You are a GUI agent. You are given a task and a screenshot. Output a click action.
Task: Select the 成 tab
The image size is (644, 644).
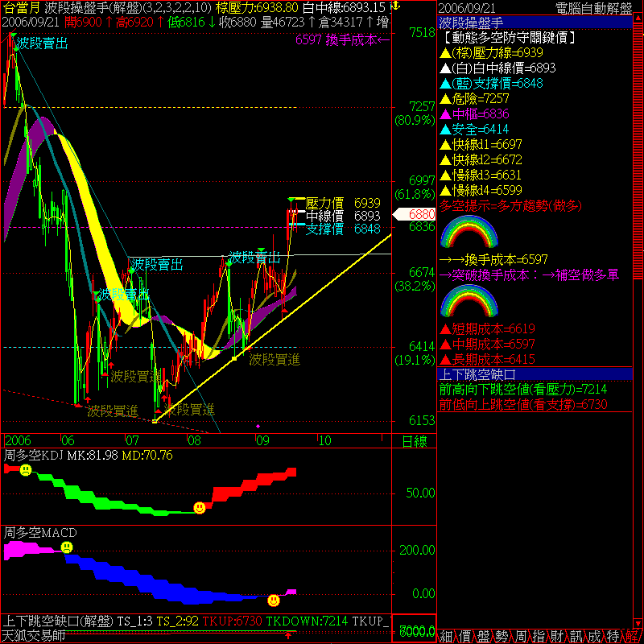(x=594, y=636)
